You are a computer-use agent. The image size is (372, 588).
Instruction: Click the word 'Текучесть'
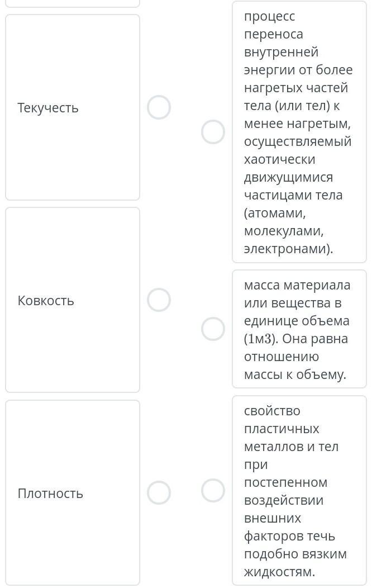pyautogui.click(x=48, y=107)
